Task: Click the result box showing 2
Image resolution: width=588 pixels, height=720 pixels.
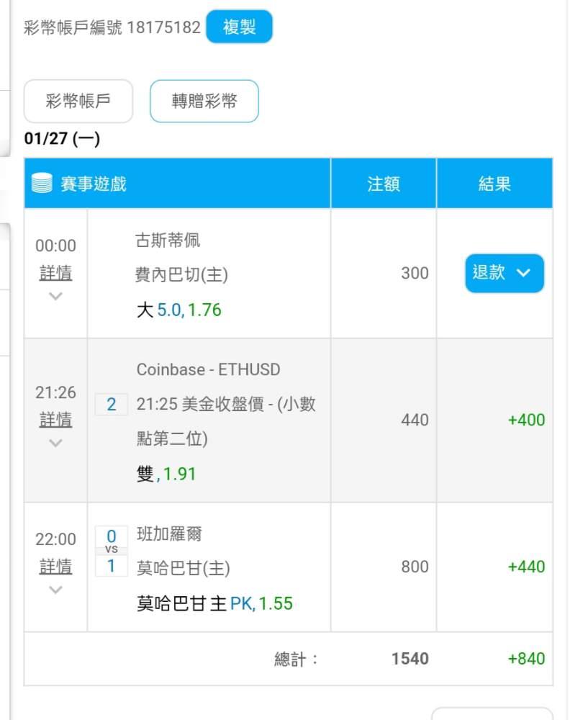Action: (x=112, y=405)
